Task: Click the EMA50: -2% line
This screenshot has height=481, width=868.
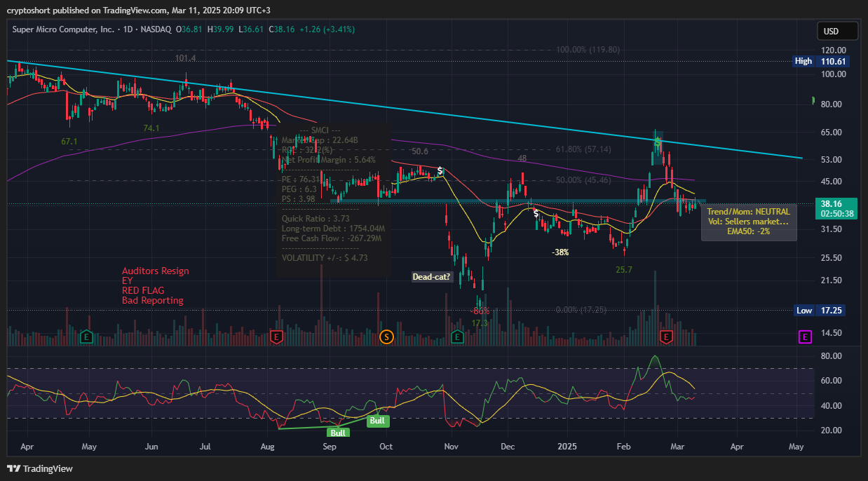Action: pos(748,231)
